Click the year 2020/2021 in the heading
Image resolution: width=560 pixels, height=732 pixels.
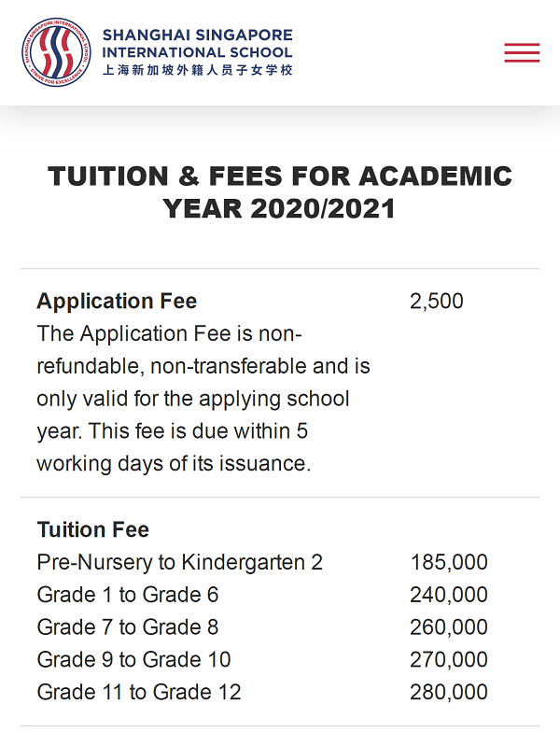pyautogui.click(x=323, y=208)
